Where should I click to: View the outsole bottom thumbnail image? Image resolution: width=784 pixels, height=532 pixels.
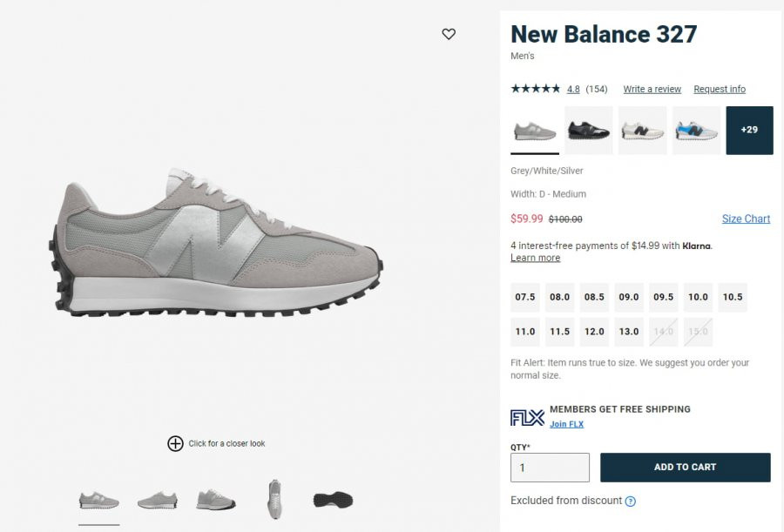[333, 500]
